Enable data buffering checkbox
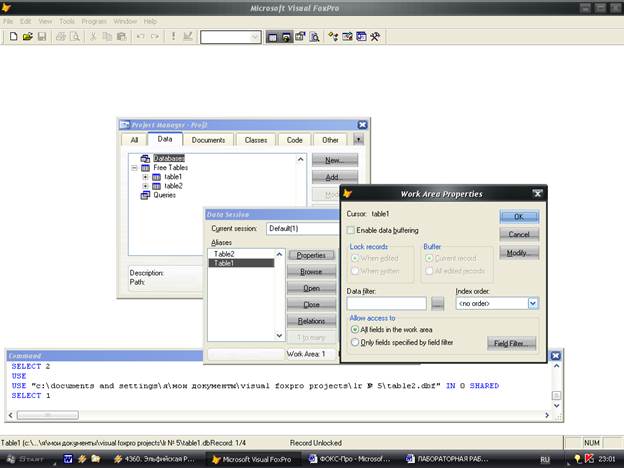 point(351,230)
